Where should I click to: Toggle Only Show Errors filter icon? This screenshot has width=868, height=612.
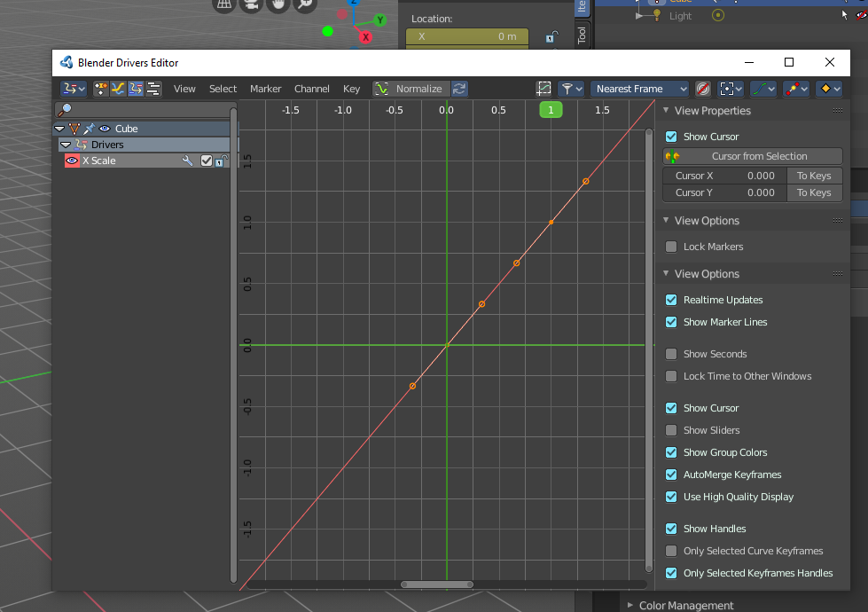[153, 89]
